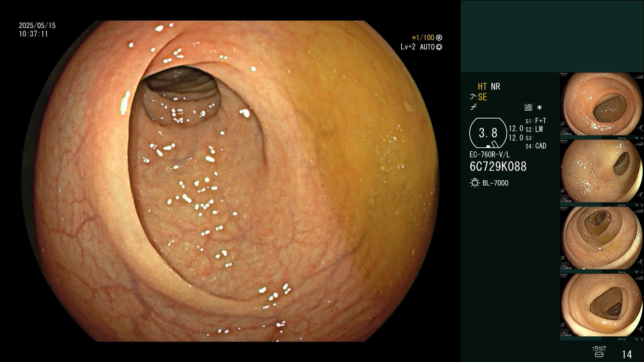Image resolution: width=644 pixels, height=362 pixels.
Task: Click the AUTO exposure mode text
Action: (427, 47)
